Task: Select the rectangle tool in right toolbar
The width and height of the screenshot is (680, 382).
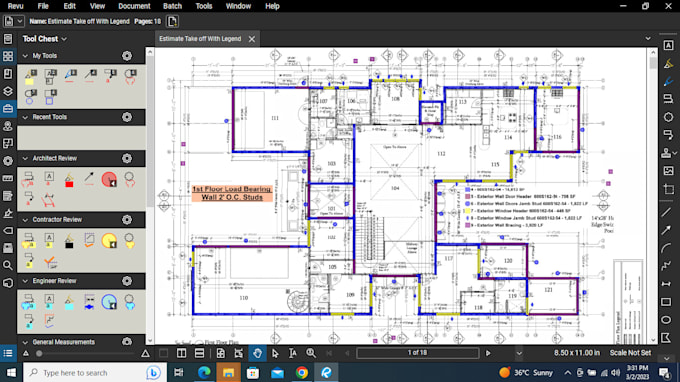Action: [667, 302]
